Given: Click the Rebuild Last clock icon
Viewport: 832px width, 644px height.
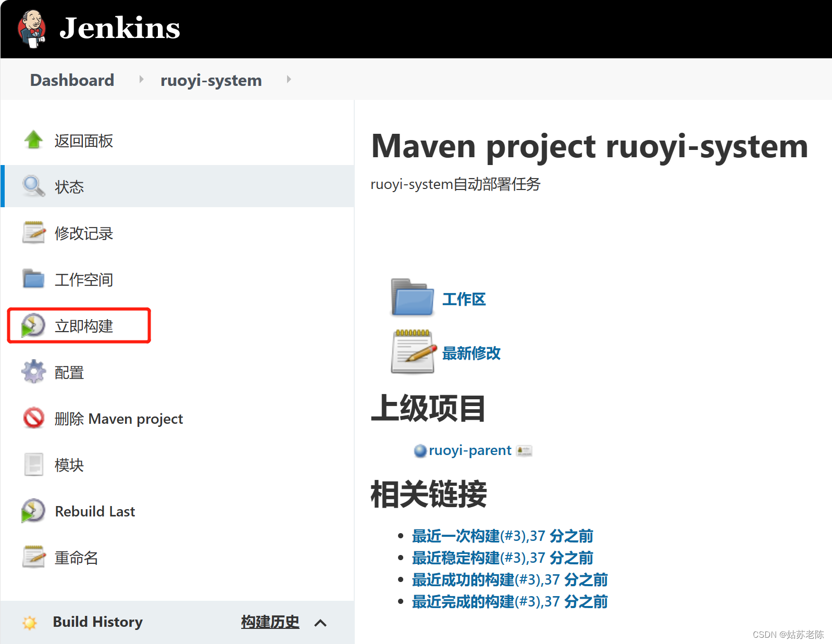Looking at the screenshot, I should 33,511.
